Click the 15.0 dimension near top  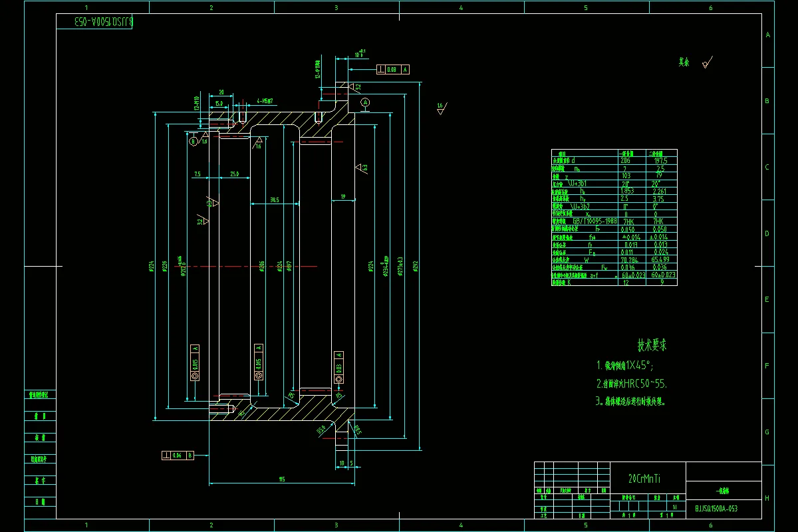[x=218, y=104]
